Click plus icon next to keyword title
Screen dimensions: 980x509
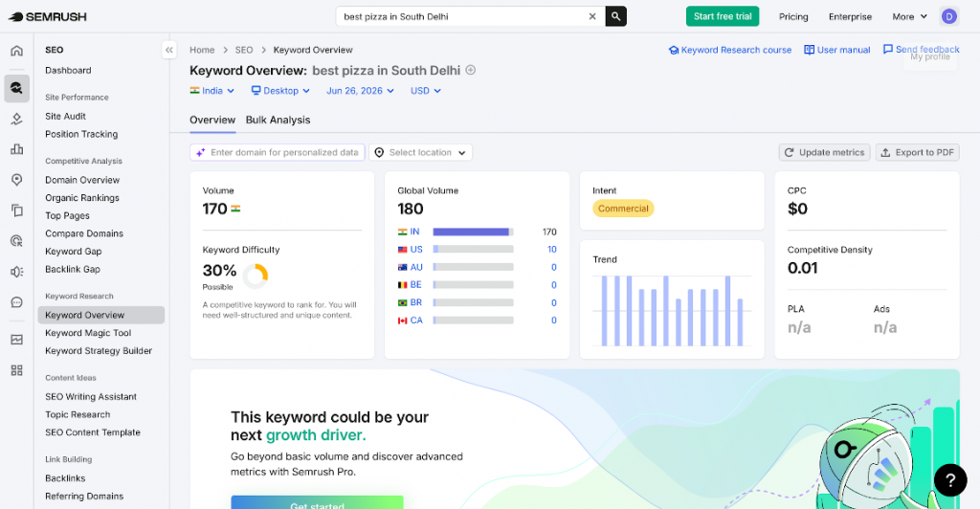click(x=471, y=70)
